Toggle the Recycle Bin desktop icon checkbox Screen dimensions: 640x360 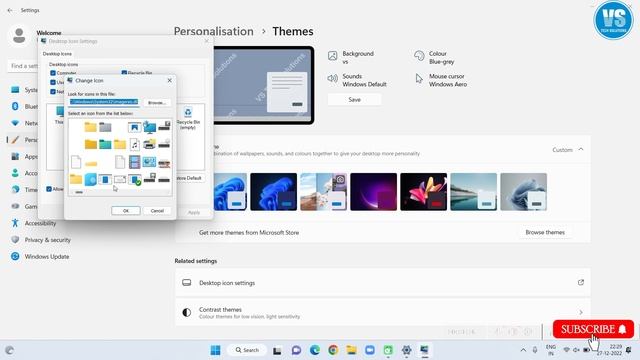124,73
